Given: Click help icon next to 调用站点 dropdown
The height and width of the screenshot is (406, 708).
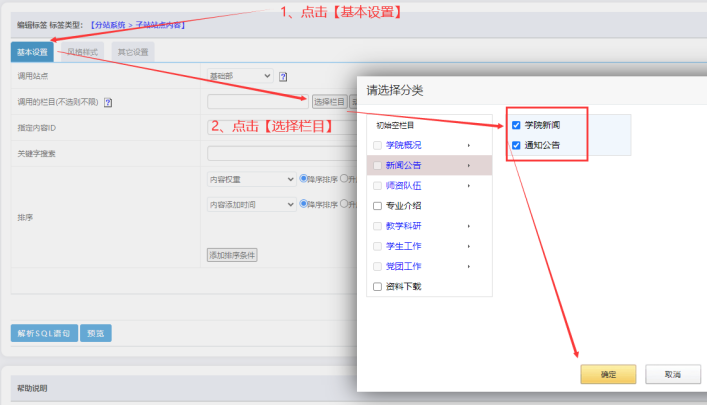Looking at the screenshot, I should tap(283, 76).
